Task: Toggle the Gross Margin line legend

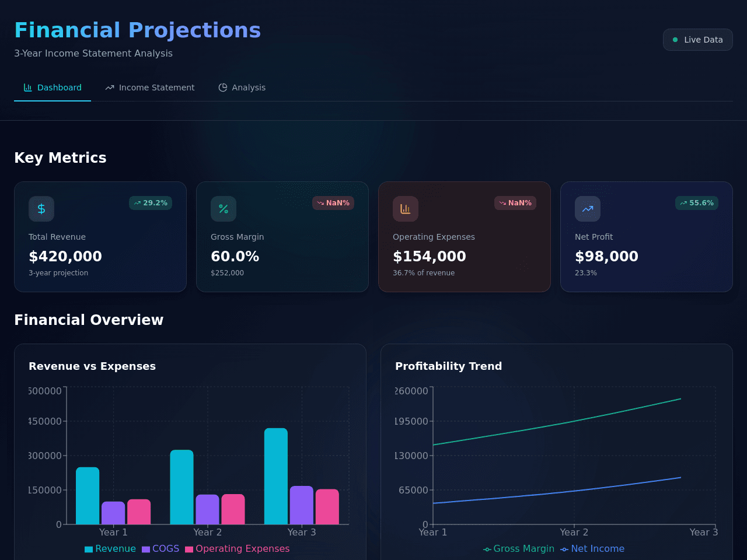Action: tap(519, 549)
